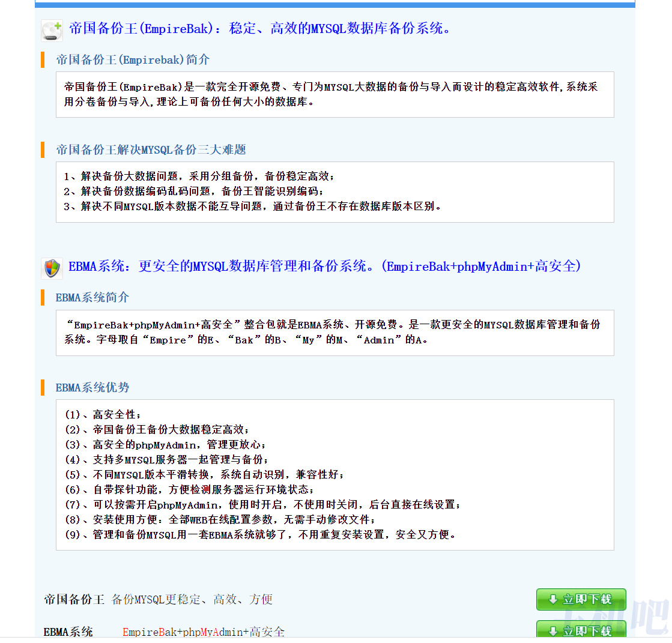Click the bottom 帝国备份王 product label

coord(74,599)
